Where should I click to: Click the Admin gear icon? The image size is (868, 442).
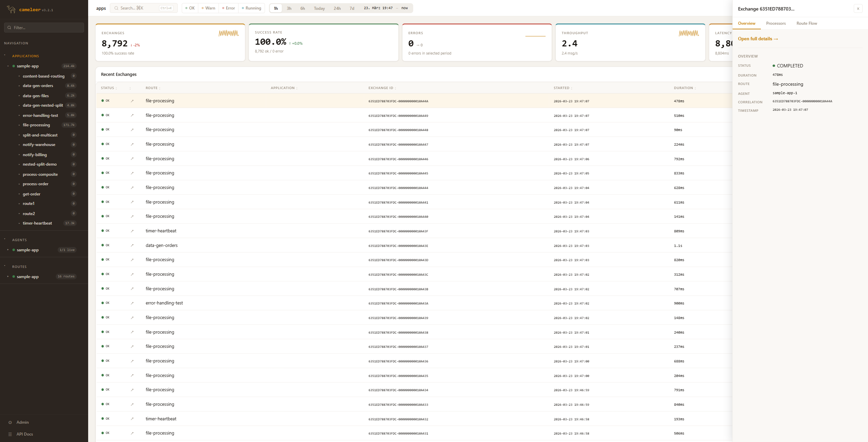(x=10, y=422)
